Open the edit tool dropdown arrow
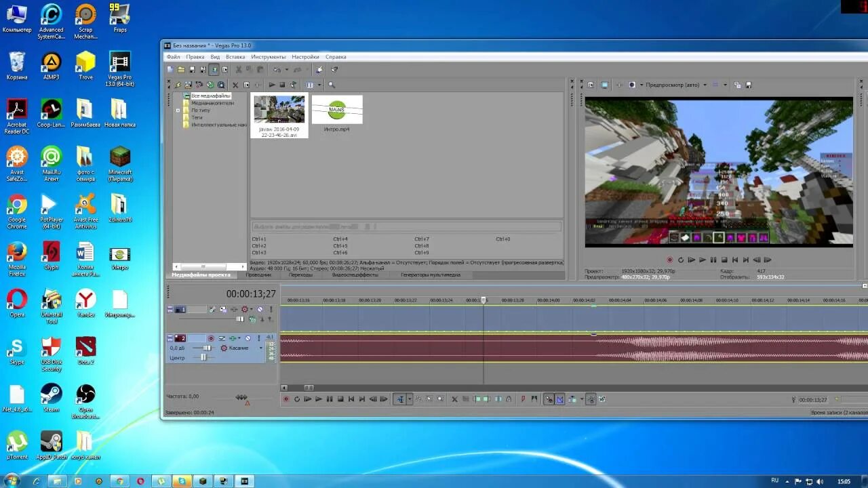Image resolution: width=868 pixels, height=488 pixels. [410, 399]
